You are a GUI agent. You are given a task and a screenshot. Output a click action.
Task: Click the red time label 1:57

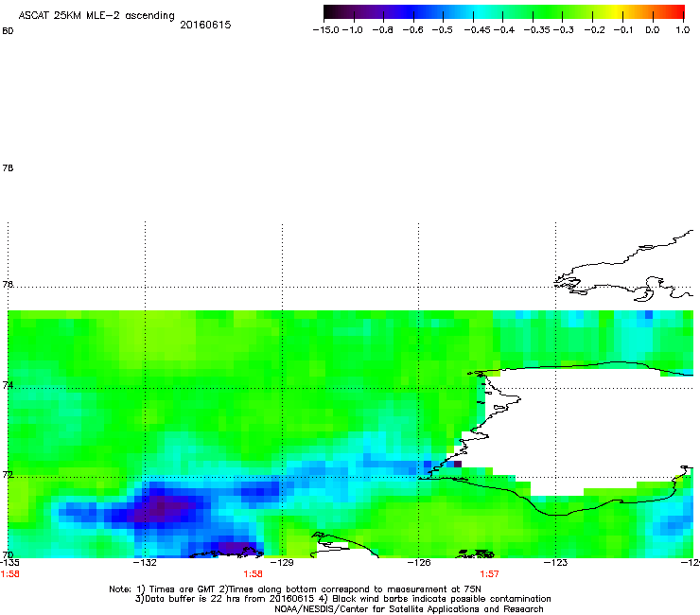[489, 574]
